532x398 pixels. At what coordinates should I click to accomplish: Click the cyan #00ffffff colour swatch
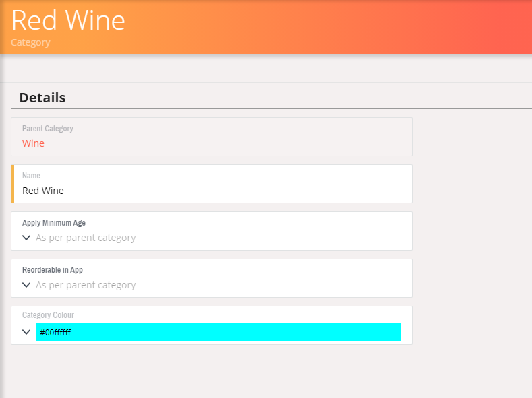(218, 332)
